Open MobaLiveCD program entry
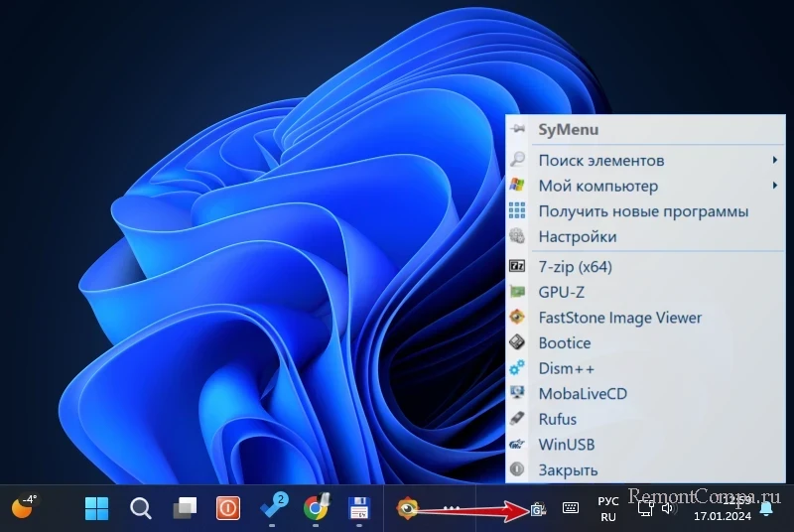This screenshot has height=532, width=794. [583, 394]
